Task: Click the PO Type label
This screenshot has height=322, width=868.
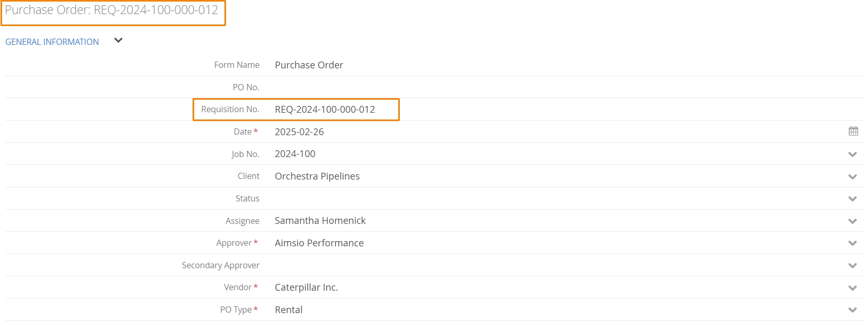Action: click(236, 309)
